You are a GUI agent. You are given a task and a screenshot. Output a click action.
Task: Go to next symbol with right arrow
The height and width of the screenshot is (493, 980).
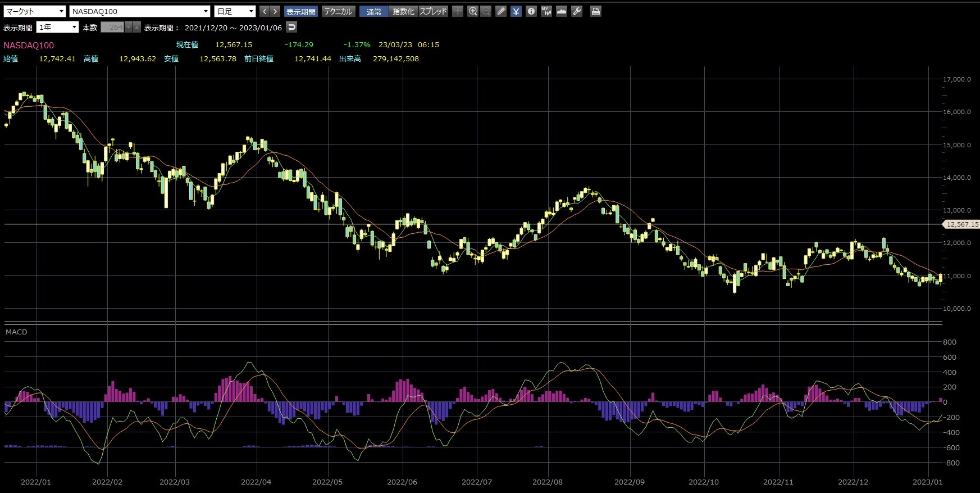(275, 11)
